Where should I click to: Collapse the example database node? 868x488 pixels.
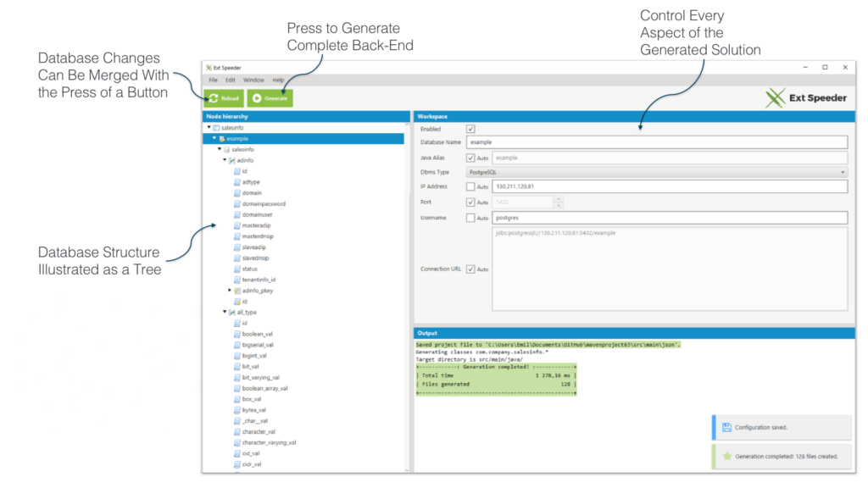click(x=214, y=138)
